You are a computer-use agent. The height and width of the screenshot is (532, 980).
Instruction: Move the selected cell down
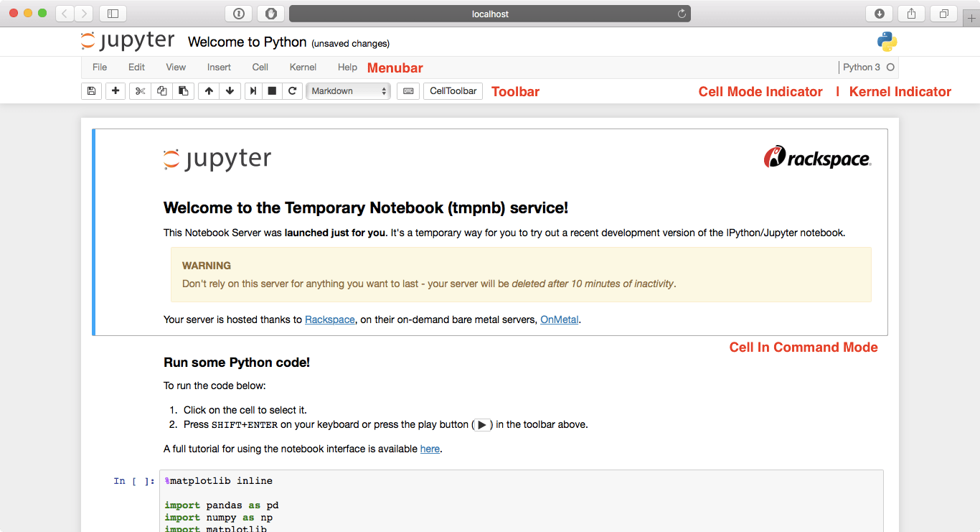click(228, 90)
